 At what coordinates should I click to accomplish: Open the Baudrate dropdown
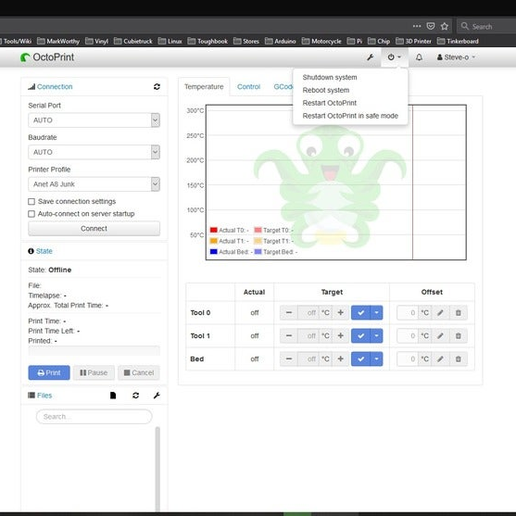point(94,152)
